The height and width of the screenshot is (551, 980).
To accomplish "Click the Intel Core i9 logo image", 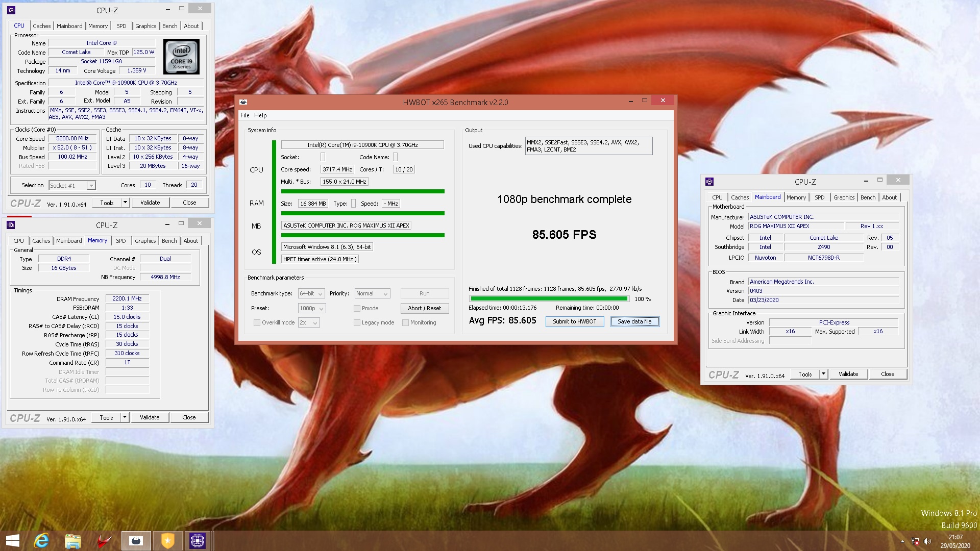I will 181,57.
